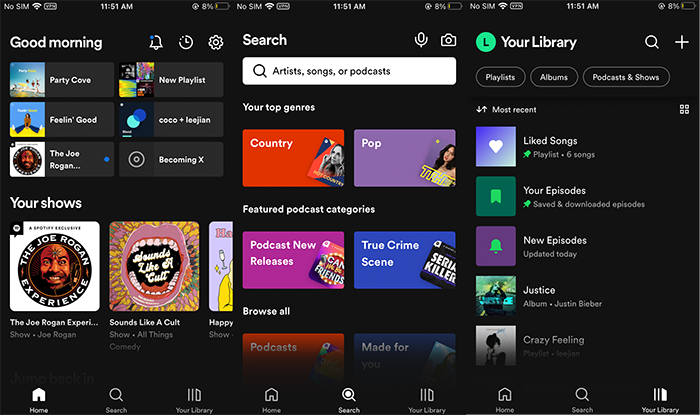This screenshot has width=700, height=415.
Task: Select the Podcasts & Shows filter
Action: point(626,77)
